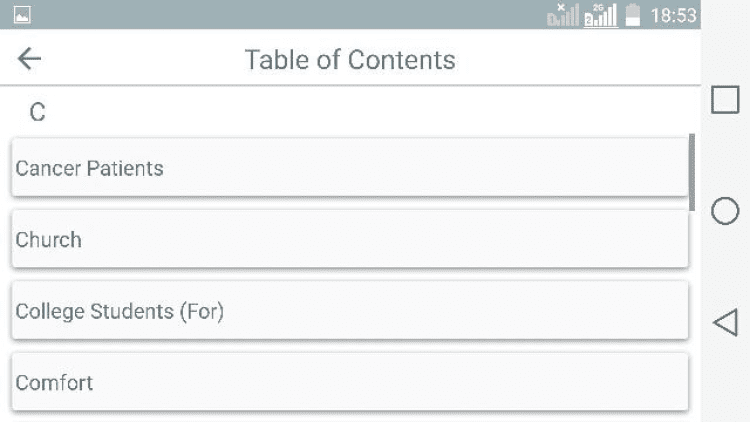Image resolution: width=750 pixels, height=422 pixels.
Task: Click blank header area right of the title
Action: pyautogui.click(x=580, y=60)
